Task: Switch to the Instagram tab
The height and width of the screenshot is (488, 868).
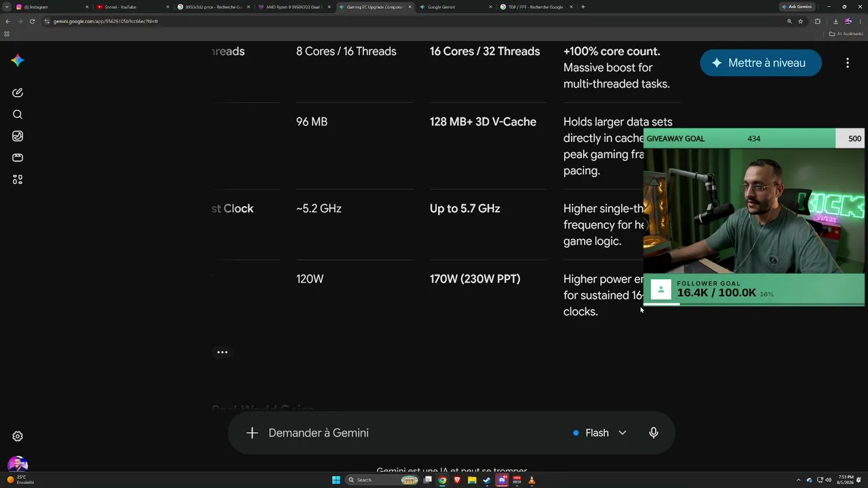Action: 52,7
